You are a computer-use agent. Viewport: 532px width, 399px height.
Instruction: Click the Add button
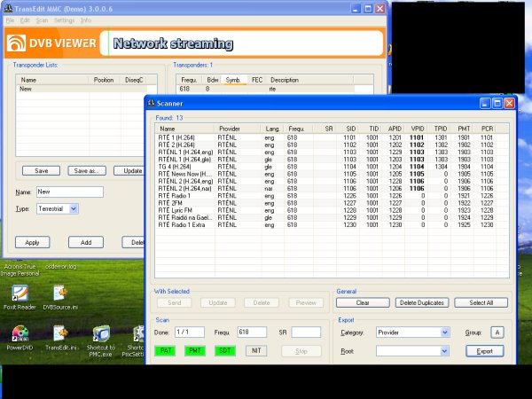(x=86, y=242)
